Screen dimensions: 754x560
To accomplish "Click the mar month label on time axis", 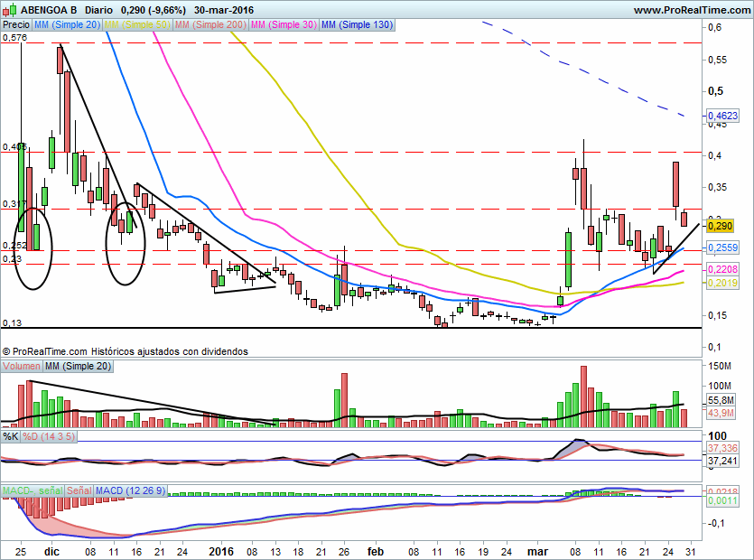I will click(x=537, y=551).
